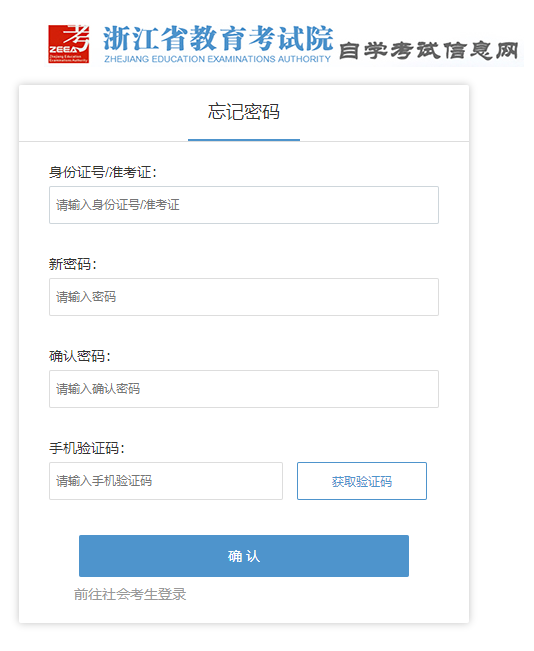Click the 考 brush character in the logo

pyautogui.click(x=77, y=38)
